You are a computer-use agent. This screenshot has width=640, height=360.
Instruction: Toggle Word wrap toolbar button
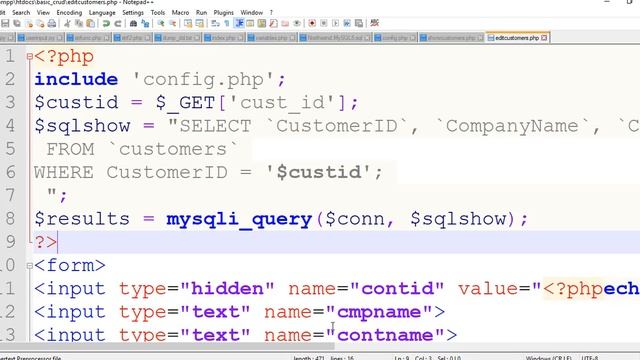tap(215, 23)
